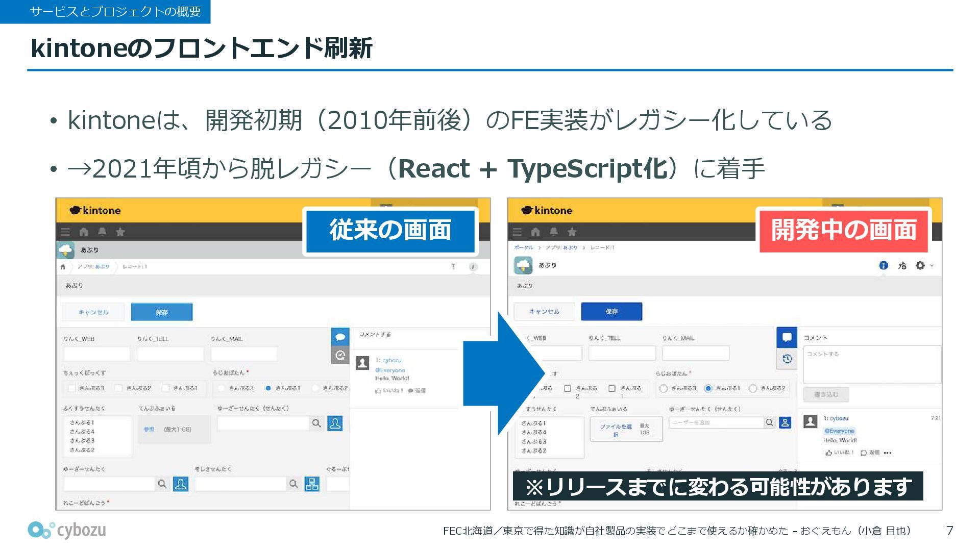Click the comment bubble icon in the 従来 screen
980x551 pixels.
340,337
